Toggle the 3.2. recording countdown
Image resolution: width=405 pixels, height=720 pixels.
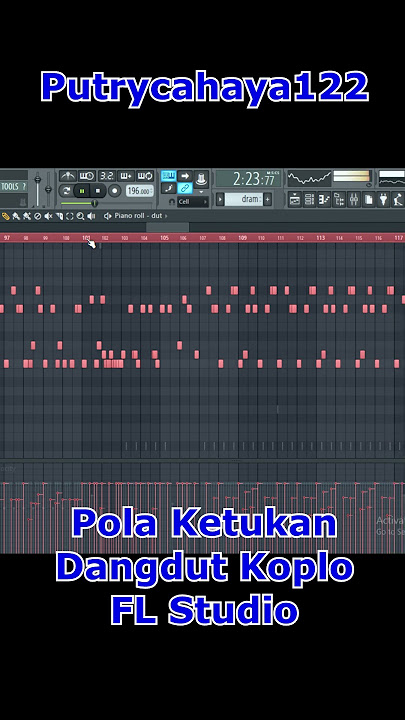[107, 176]
